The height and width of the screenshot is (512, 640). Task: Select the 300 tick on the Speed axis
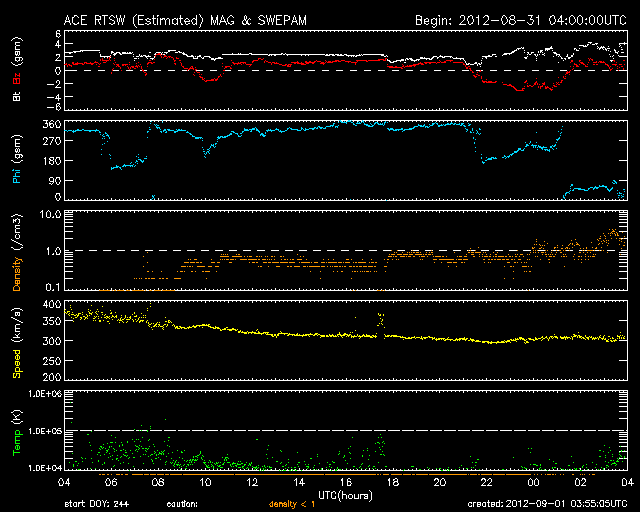tap(52, 341)
